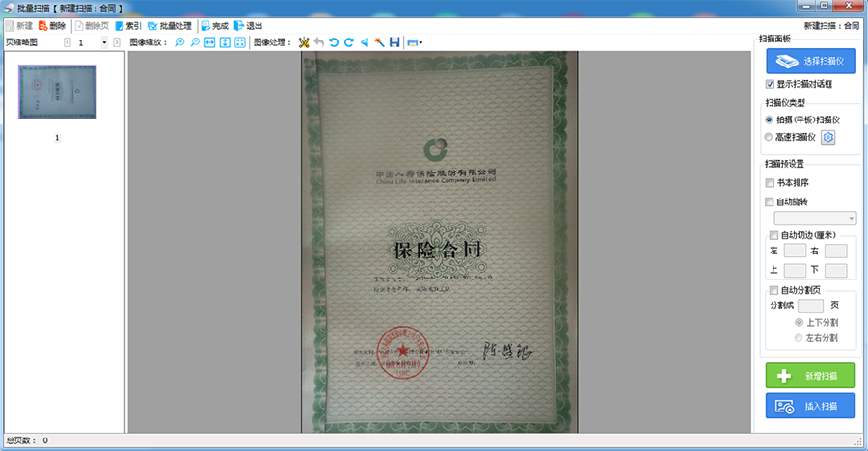
Task: Click the 页缩略图 panel label
Action: [x=21, y=42]
